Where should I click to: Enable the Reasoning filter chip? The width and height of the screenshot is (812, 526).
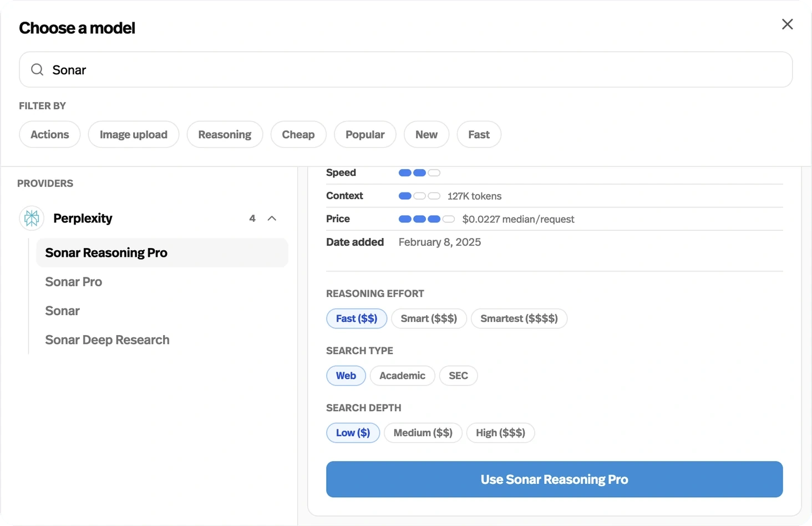[x=225, y=134]
